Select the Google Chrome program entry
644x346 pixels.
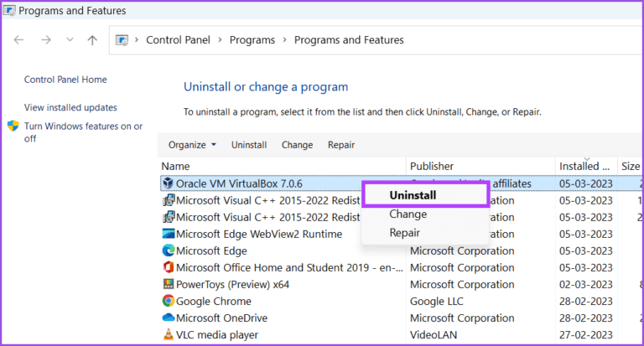[x=214, y=302]
